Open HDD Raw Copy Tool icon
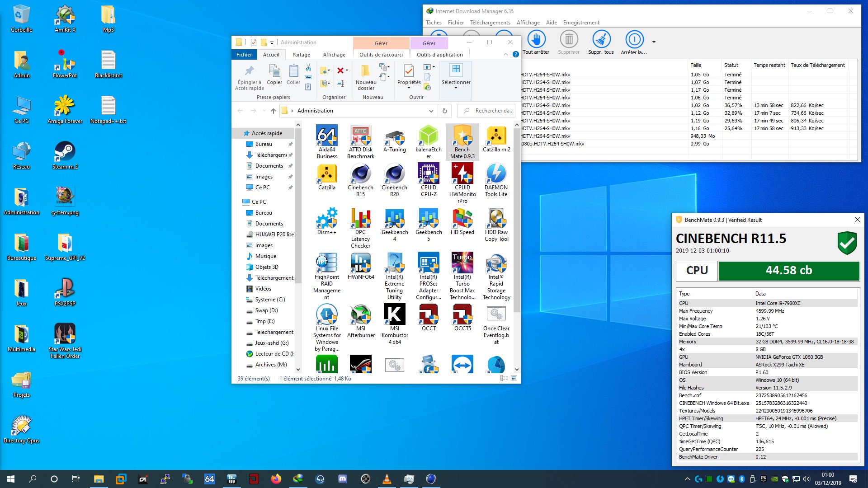The image size is (868, 488). click(496, 225)
